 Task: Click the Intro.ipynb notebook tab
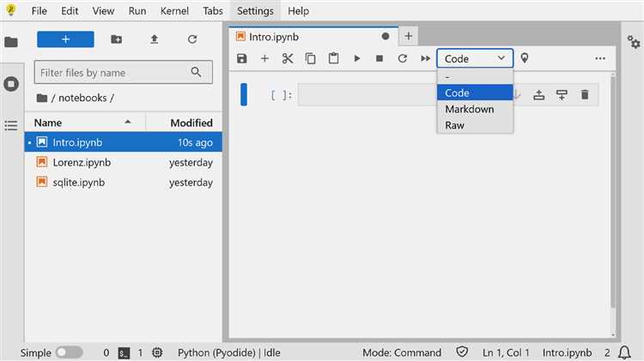click(x=313, y=37)
